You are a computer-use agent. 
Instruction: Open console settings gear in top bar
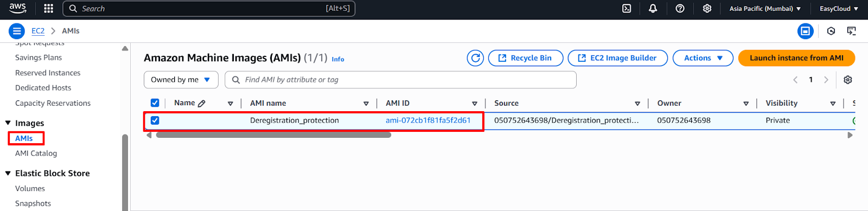tap(707, 8)
